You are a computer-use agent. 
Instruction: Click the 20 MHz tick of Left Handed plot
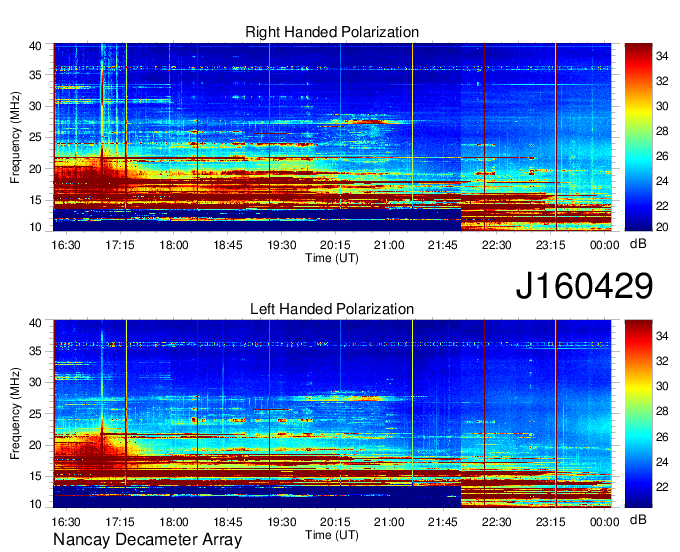coord(35,445)
